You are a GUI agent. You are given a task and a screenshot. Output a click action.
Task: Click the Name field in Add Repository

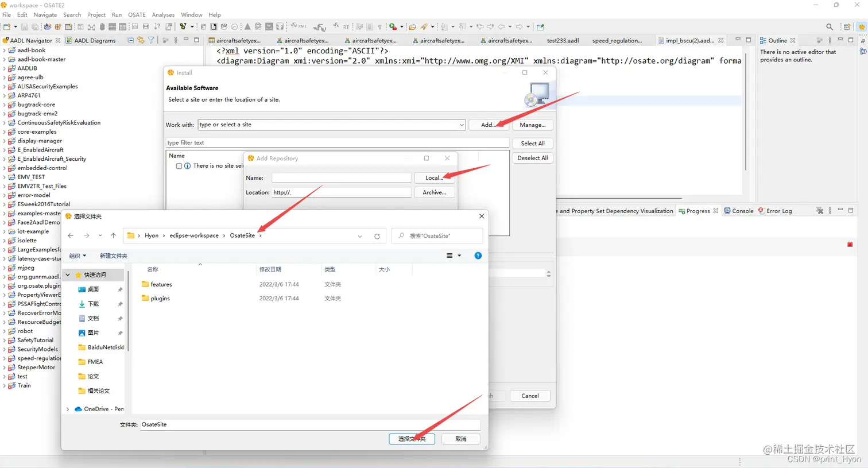click(341, 178)
